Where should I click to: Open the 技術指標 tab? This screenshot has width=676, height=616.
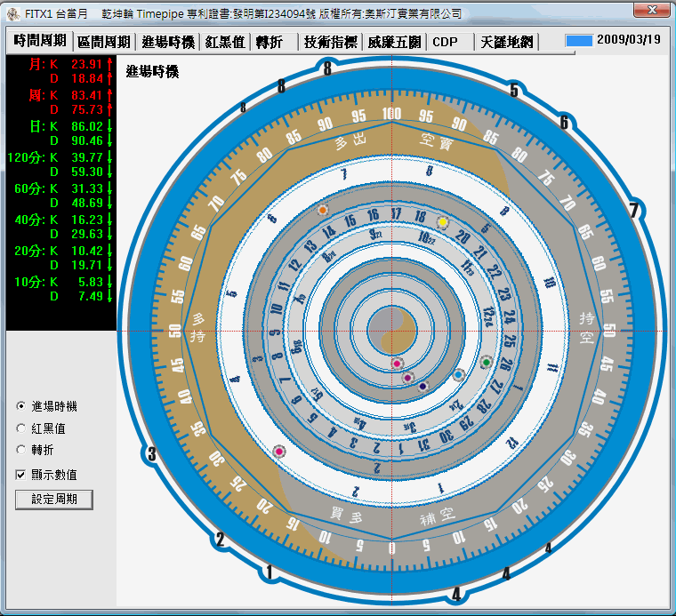[x=331, y=42]
